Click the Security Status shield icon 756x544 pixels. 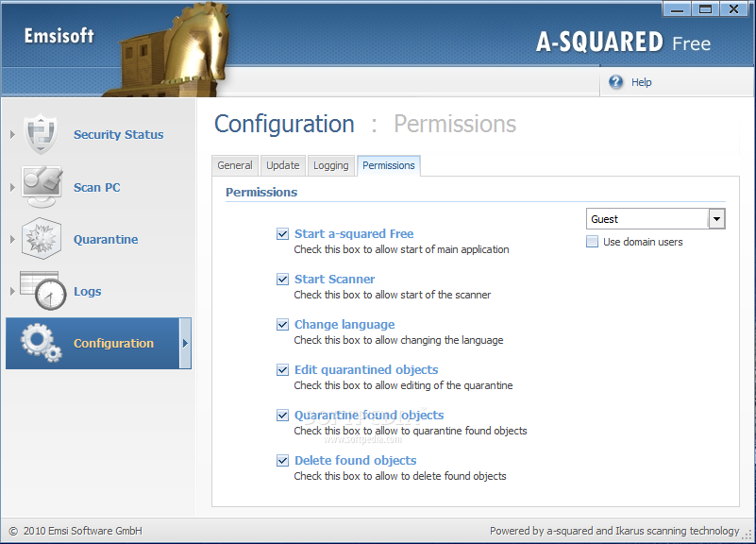point(42,134)
